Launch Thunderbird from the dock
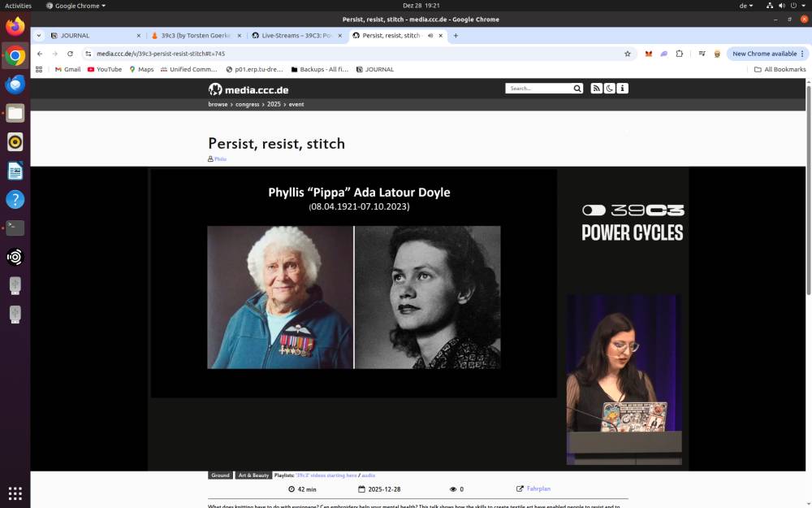The height and width of the screenshot is (508, 812). pos(15,85)
